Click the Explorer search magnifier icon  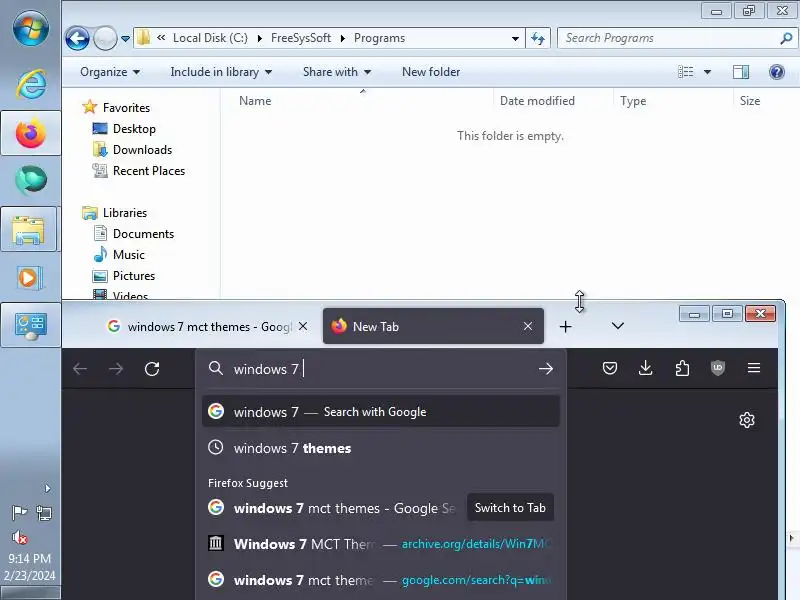pos(786,38)
